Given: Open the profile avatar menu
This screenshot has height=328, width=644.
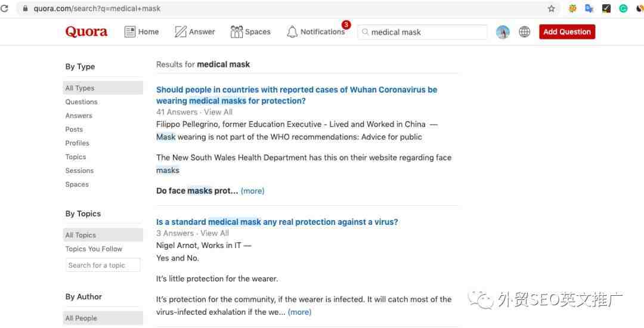Looking at the screenshot, I should pos(503,32).
